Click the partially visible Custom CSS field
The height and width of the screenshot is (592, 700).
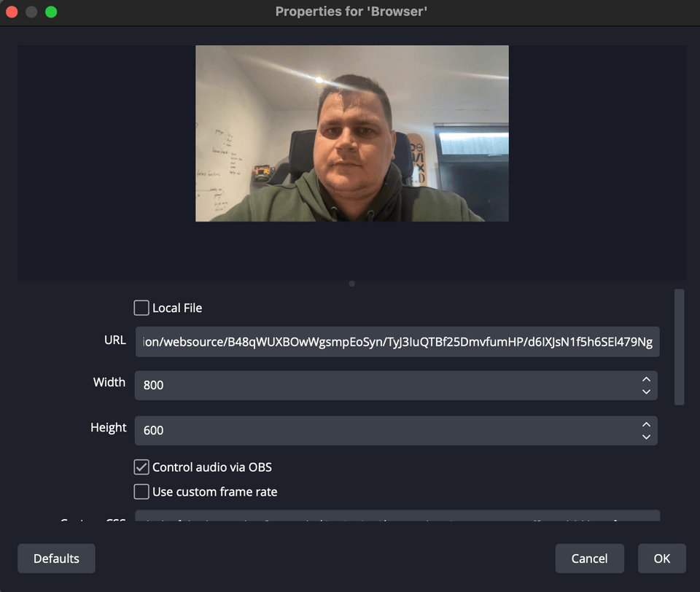(x=397, y=517)
